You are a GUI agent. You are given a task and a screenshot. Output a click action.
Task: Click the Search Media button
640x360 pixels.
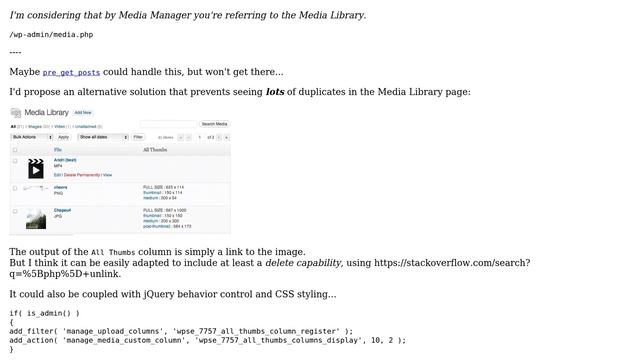(214, 124)
